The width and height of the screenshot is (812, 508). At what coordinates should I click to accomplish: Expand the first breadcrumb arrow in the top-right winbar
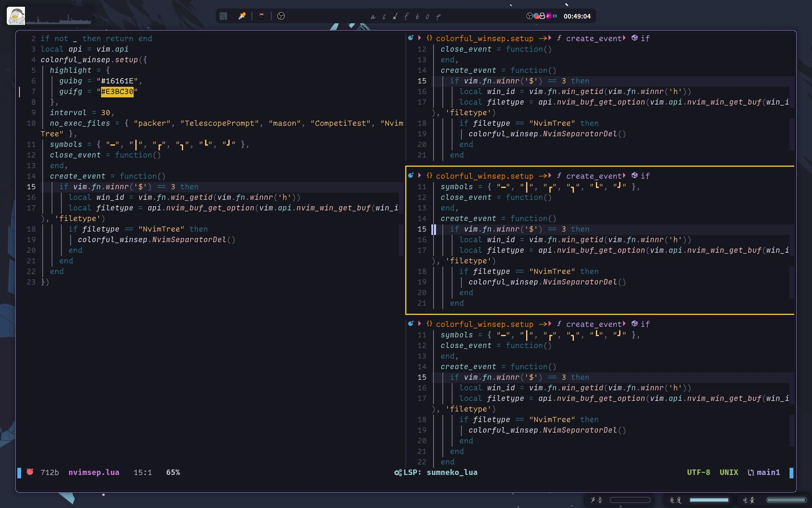(420, 38)
